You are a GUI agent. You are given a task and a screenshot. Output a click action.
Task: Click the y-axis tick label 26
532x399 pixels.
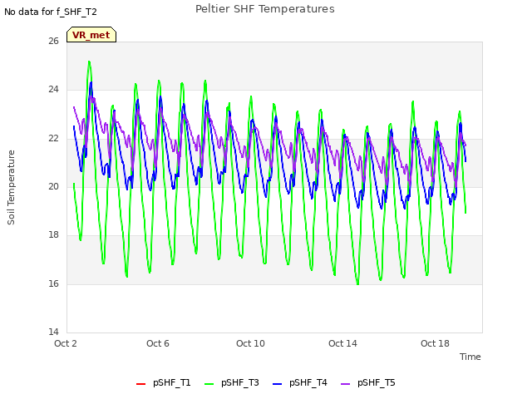coord(53,41)
